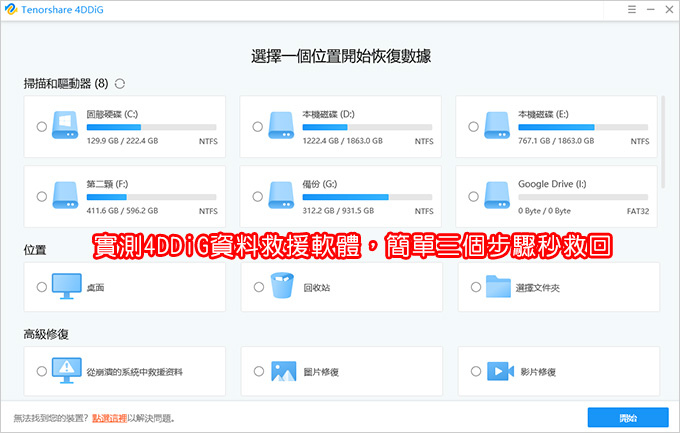This screenshot has width=680, height=433.
Task: Click the D: drive disk icon
Action: point(281,125)
